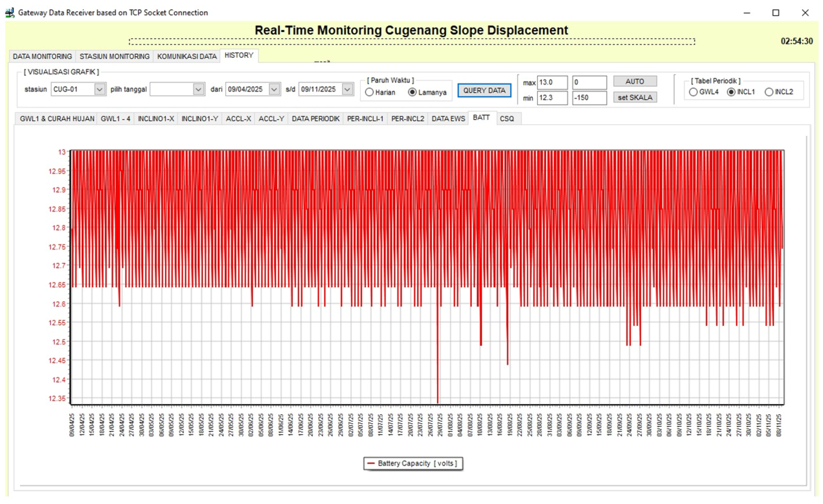This screenshot has height=504, width=823.
Task: Choose GWL4 in Tabel Periodik
Action: (693, 92)
